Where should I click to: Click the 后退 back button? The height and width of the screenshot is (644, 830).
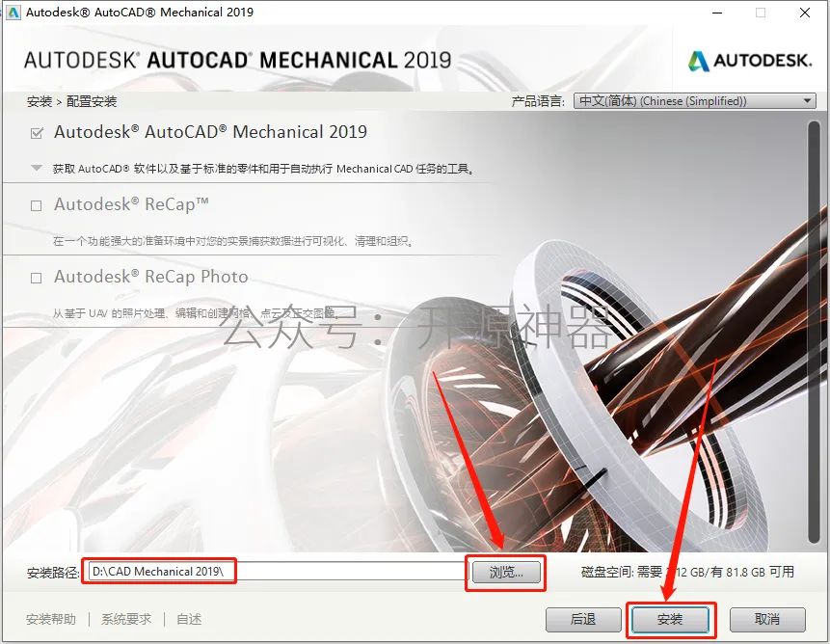coord(583,619)
